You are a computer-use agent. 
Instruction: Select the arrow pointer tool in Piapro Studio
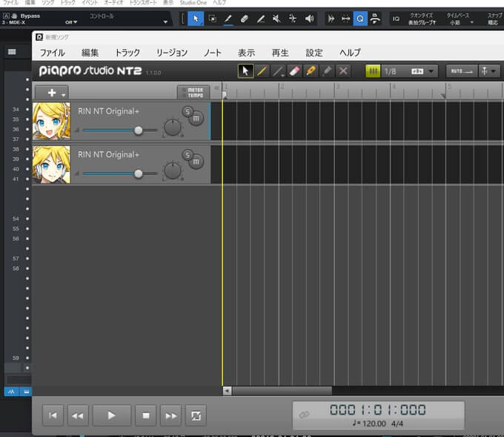tap(245, 71)
